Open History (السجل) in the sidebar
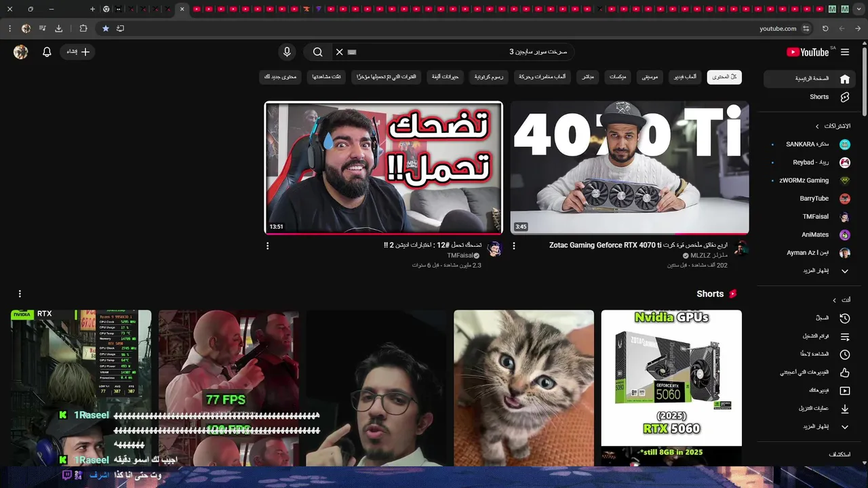This screenshot has height=488, width=868. tap(808, 318)
